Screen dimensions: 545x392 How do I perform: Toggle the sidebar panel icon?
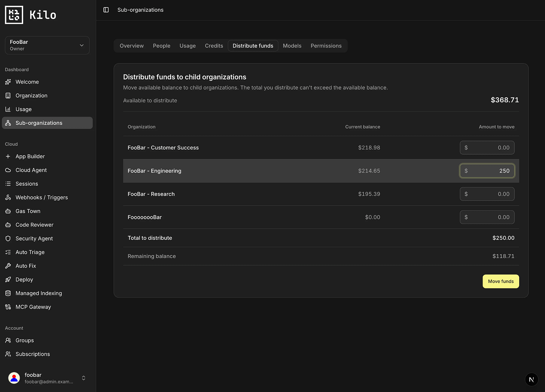[x=106, y=10]
